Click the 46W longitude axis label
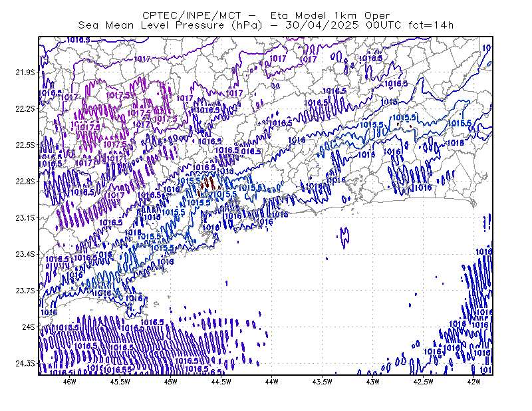This screenshot has width=532, height=411. tap(70, 382)
